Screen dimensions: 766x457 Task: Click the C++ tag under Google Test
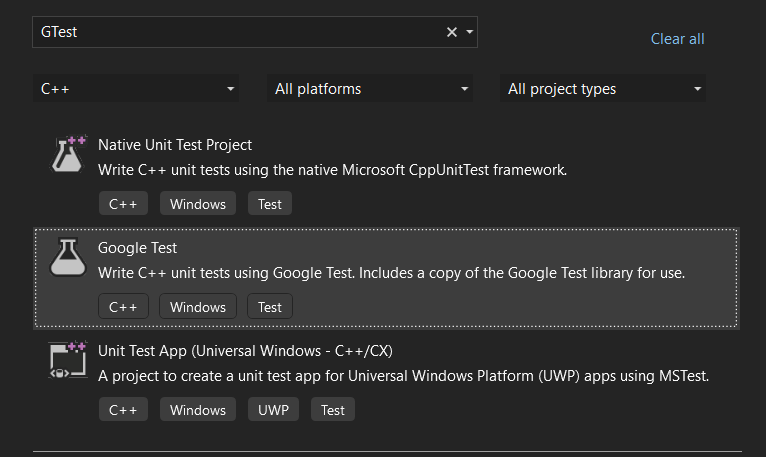123,307
